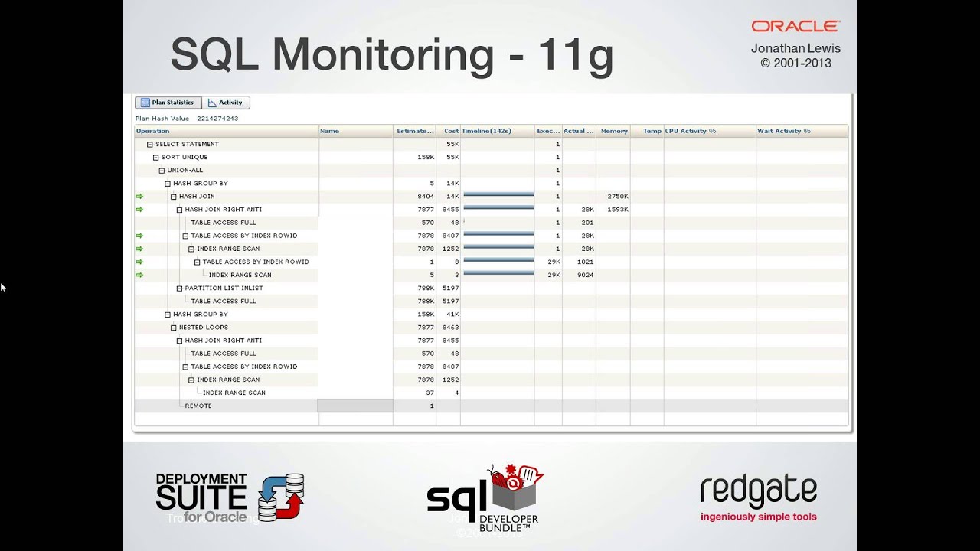
Task: Click the Jonathan Lewis copyright text
Action: tap(795, 55)
